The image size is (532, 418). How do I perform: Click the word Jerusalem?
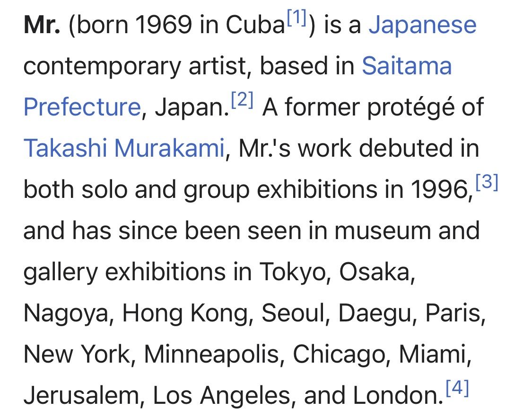coord(81,396)
